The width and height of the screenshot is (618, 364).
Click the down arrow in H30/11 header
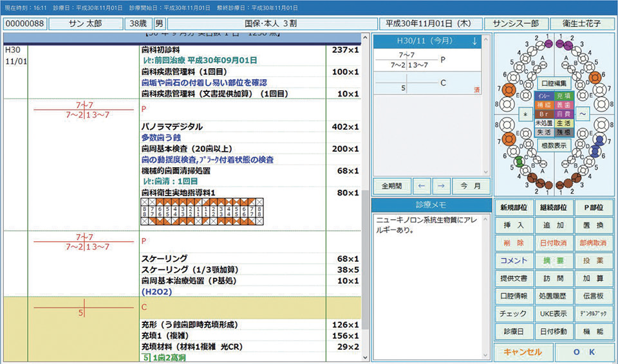pyautogui.click(x=474, y=41)
